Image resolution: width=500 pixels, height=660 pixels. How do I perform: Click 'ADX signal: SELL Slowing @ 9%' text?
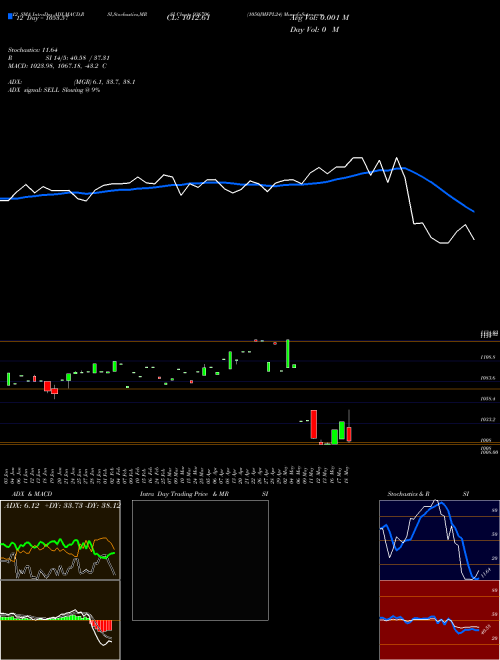[54, 90]
